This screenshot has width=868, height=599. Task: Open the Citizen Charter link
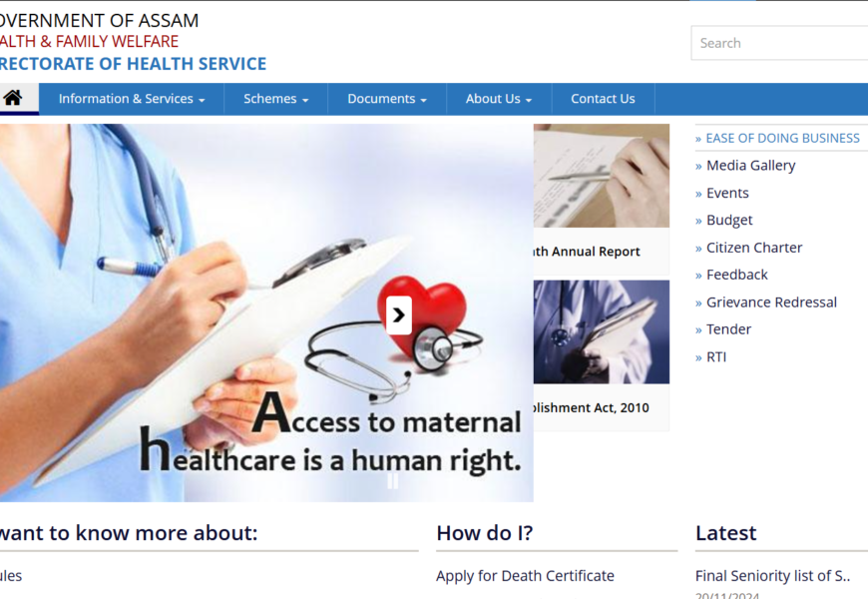pyautogui.click(x=754, y=248)
